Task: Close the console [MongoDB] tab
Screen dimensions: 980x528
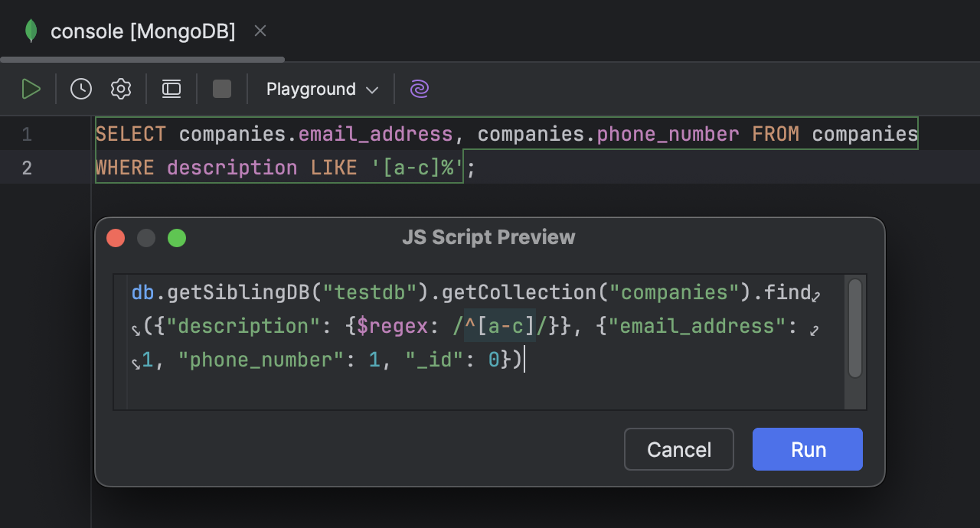Action: point(260,31)
